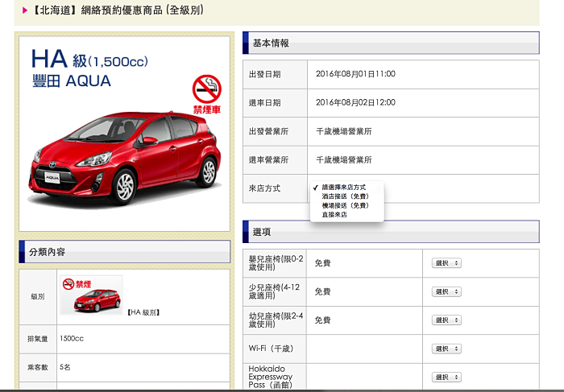The image size is (564, 392).
Task: Click the large no-smoking 禁煙車 icon
Action: tap(207, 94)
